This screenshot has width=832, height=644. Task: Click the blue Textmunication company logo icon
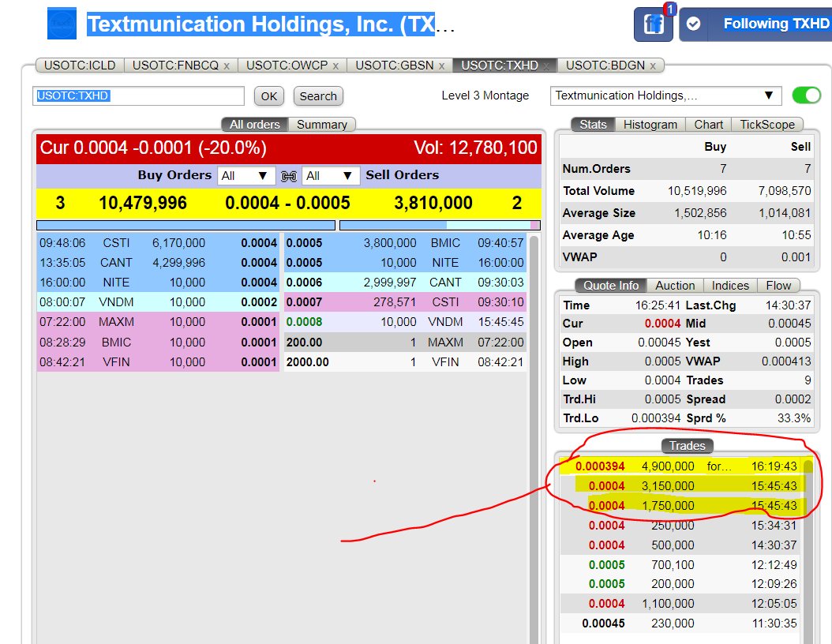pos(62,24)
